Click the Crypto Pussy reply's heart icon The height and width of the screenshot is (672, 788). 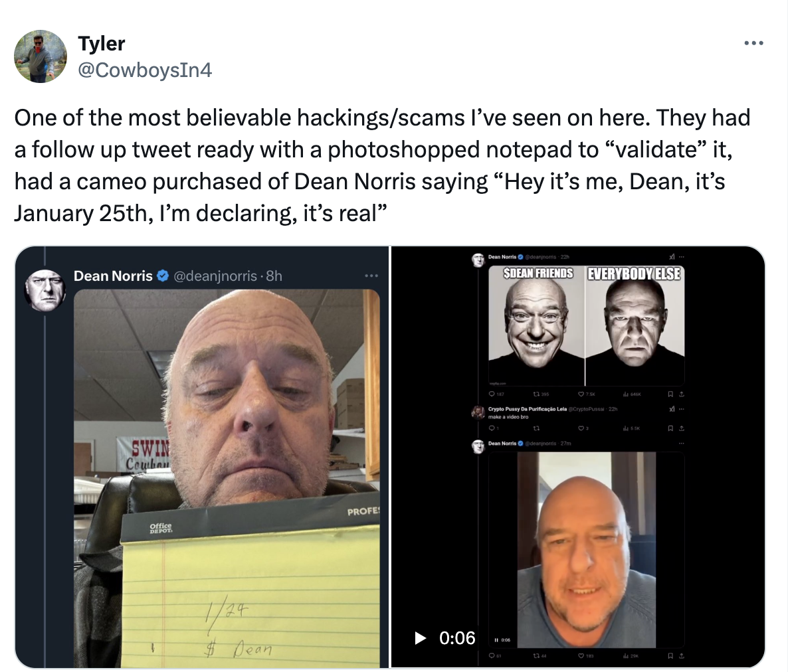(x=581, y=428)
